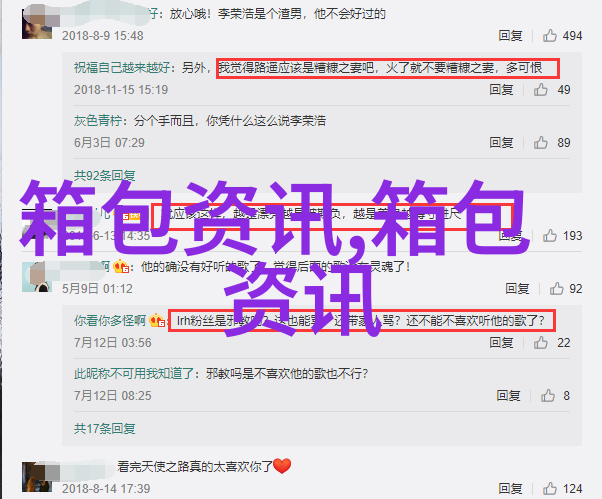This screenshot has height=499, width=602.
Task: Click thumbs-up icon next to 49
Action: [540, 89]
